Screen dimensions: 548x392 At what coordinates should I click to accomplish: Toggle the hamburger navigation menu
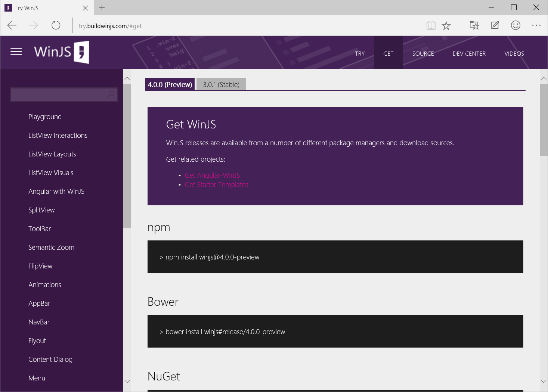(x=16, y=52)
